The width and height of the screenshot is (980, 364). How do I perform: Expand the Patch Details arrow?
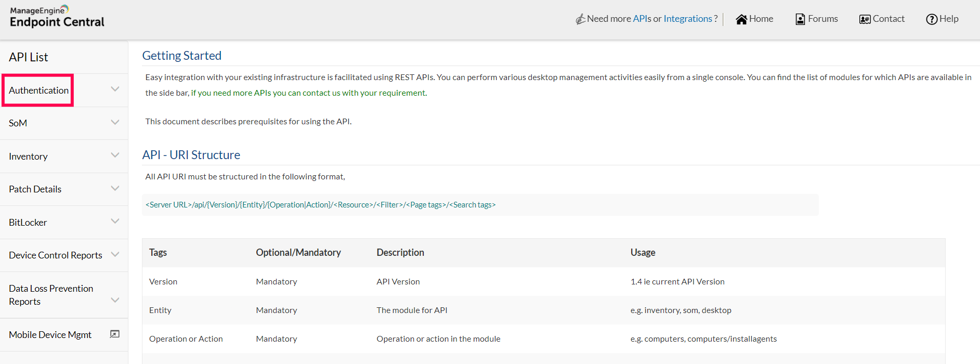pyautogui.click(x=115, y=189)
